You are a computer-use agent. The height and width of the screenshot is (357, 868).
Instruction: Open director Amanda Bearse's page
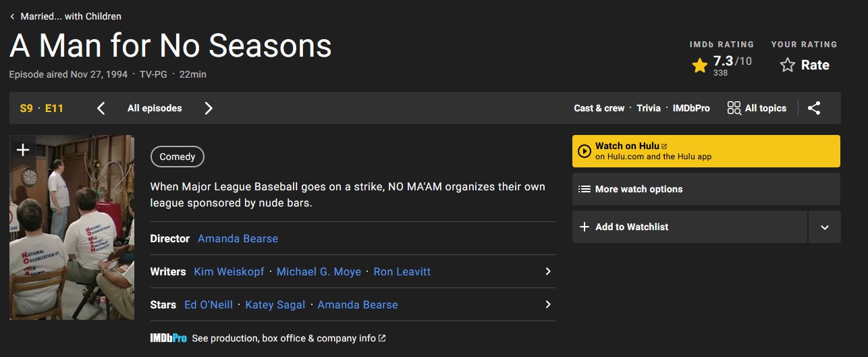pyautogui.click(x=238, y=238)
